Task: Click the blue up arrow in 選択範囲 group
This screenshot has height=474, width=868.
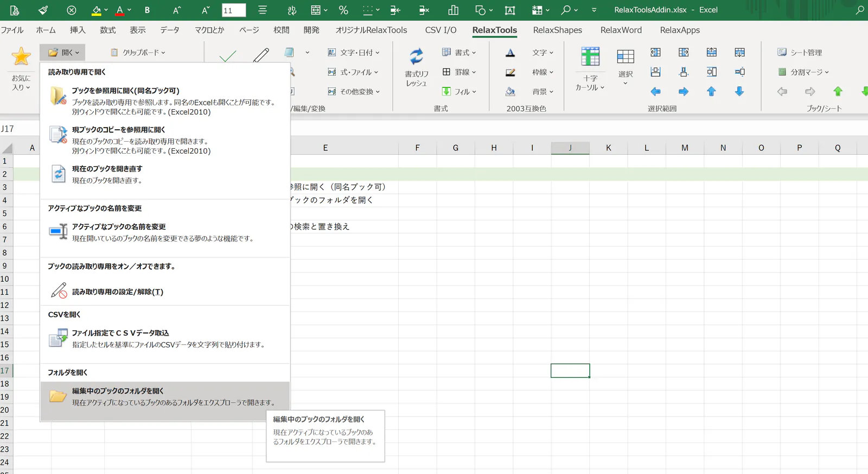Action: click(x=711, y=92)
